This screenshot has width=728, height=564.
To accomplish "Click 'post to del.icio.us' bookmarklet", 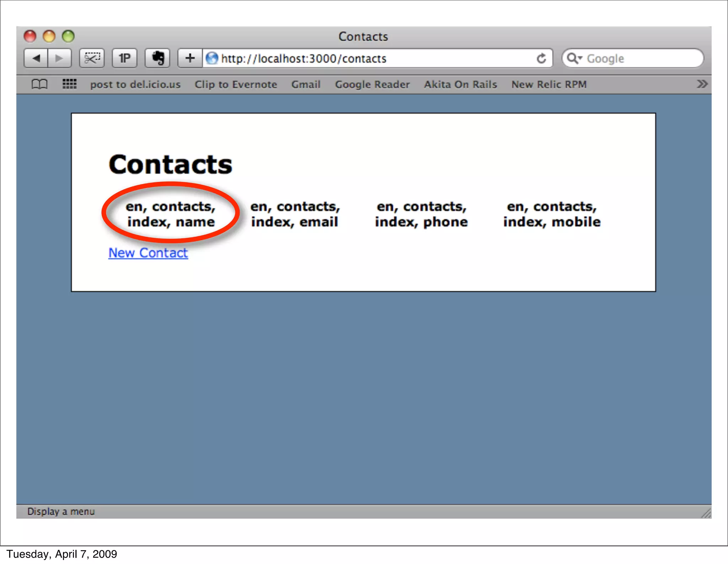I will [x=135, y=85].
